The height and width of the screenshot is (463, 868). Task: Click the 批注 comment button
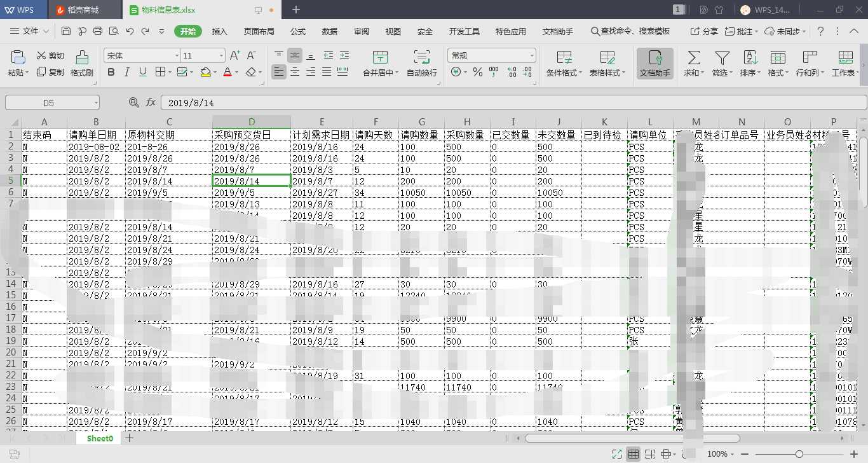pos(741,31)
